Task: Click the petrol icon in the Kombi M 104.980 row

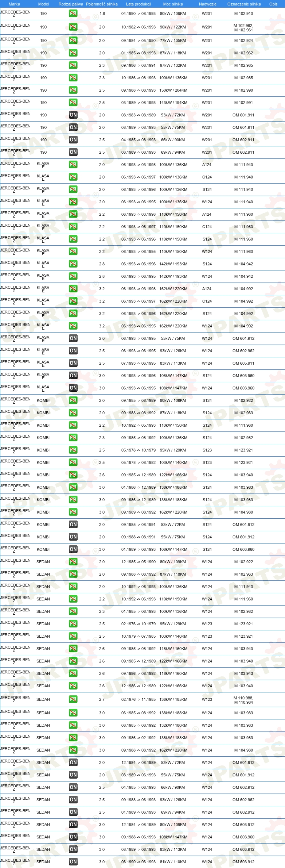Action: tap(73, 512)
